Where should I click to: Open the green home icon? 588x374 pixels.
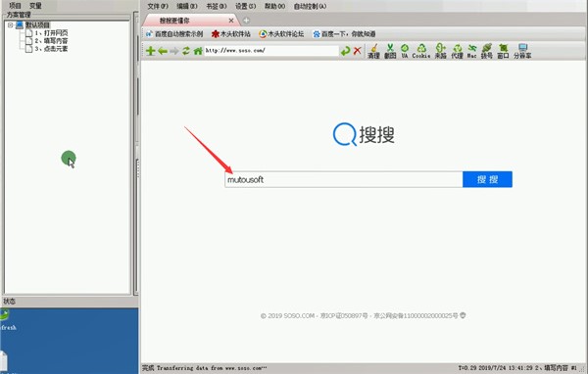coord(198,51)
